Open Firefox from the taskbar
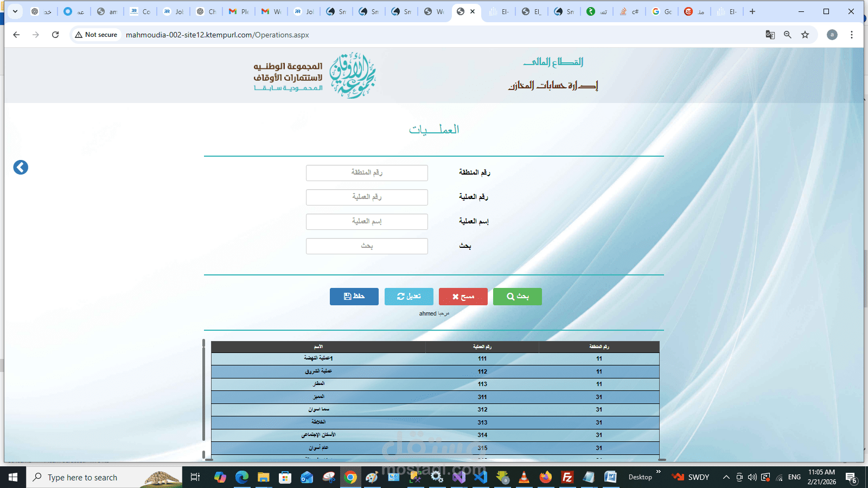 pyautogui.click(x=545, y=477)
